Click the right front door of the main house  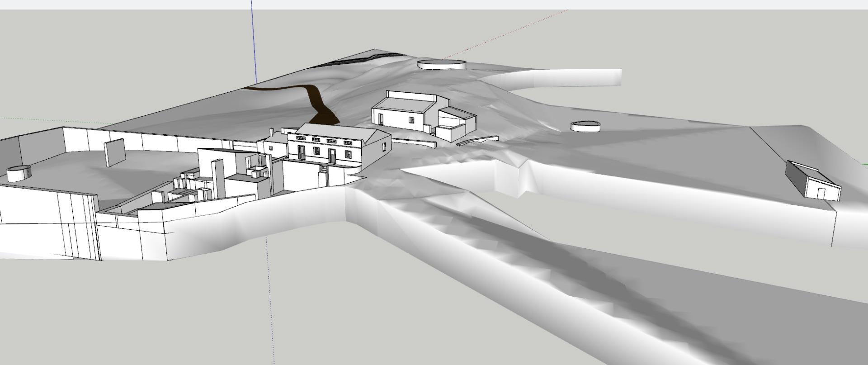(332, 156)
